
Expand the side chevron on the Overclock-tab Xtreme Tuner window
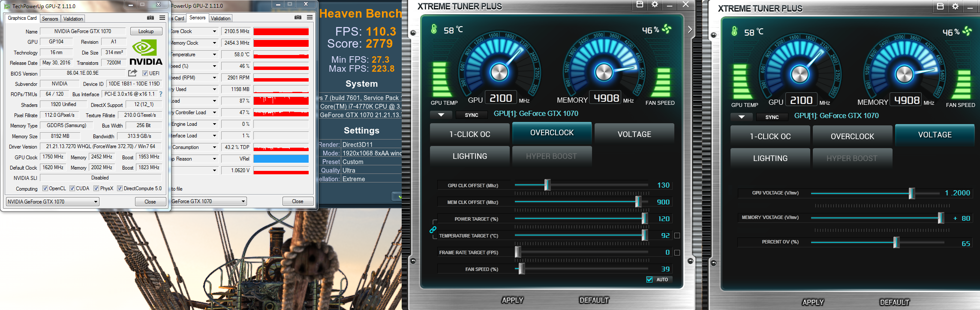(690, 30)
